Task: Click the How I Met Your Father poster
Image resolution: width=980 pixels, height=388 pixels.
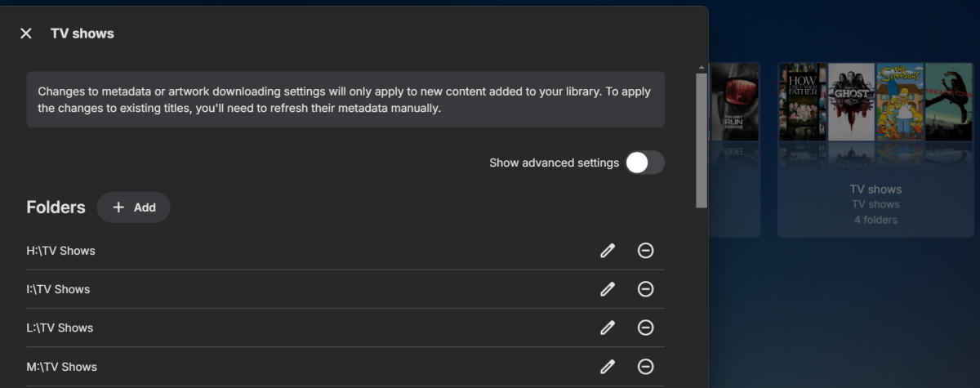Action: point(803,102)
